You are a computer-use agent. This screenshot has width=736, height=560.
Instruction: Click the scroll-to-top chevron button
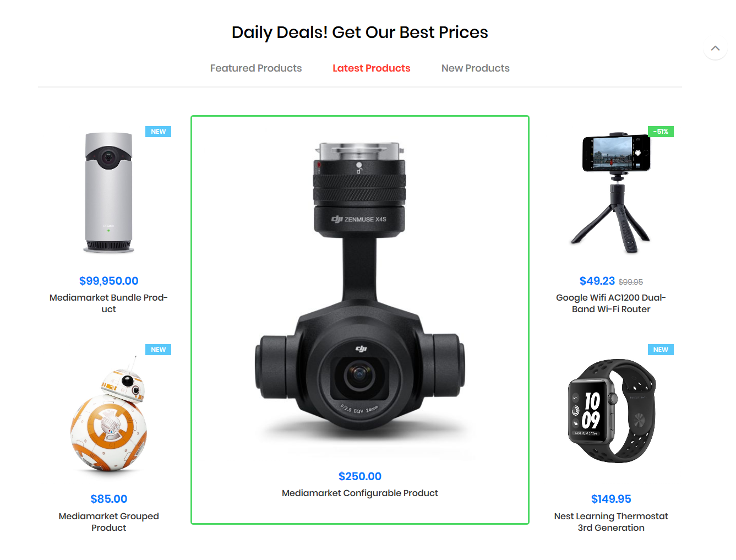coord(715,48)
